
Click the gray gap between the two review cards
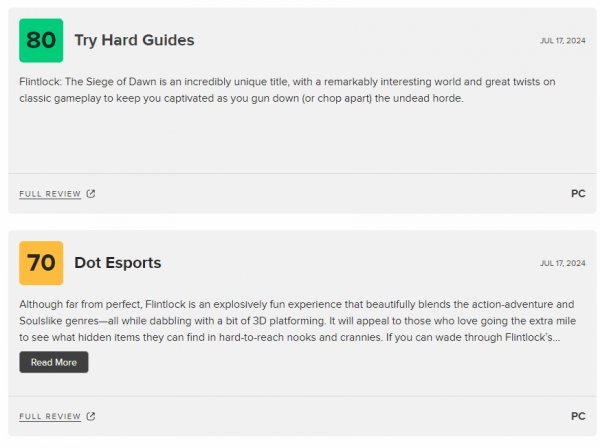(x=300, y=222)
